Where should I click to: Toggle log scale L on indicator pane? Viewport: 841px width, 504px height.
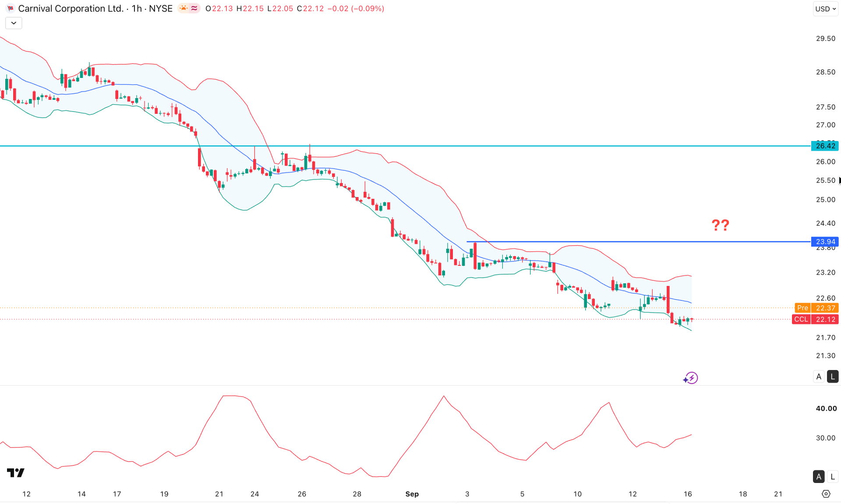pyautogui.click(x=833, y=476)
